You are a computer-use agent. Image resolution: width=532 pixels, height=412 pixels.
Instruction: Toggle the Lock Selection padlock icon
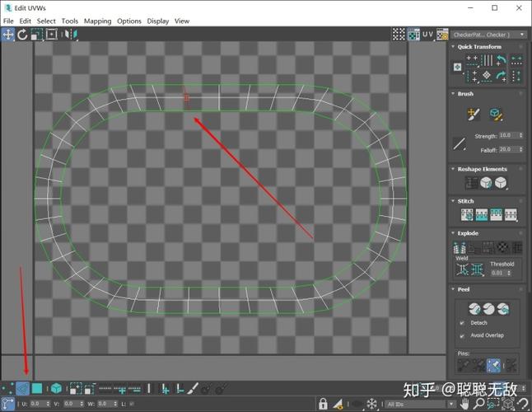(x=323, y=404)
